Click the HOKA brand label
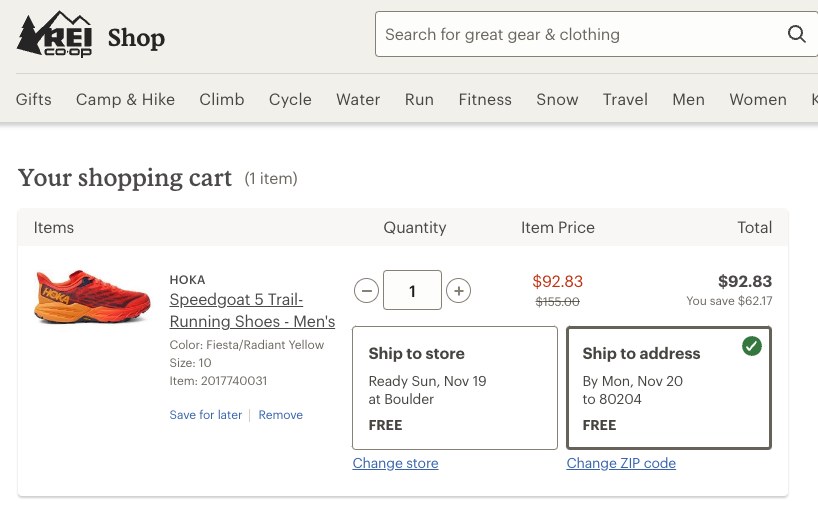The height and width of the screenshot is (514, 818). pos(187,280)
